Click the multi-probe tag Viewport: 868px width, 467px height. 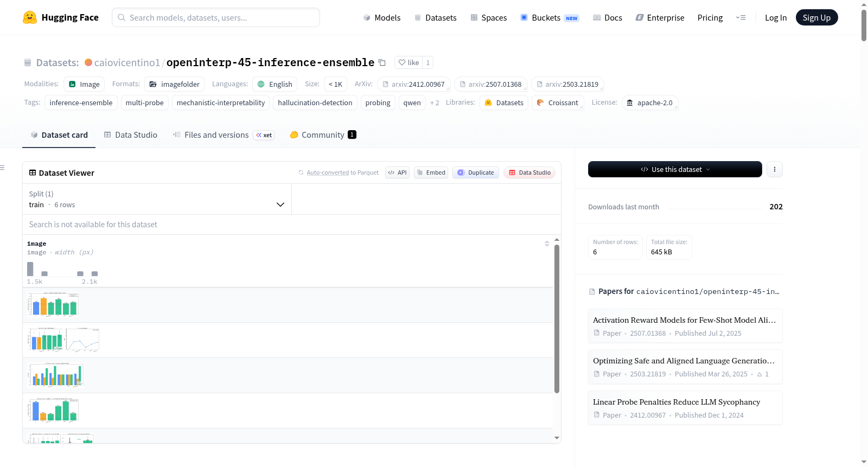pyautogui.click(x=144, y=103)
